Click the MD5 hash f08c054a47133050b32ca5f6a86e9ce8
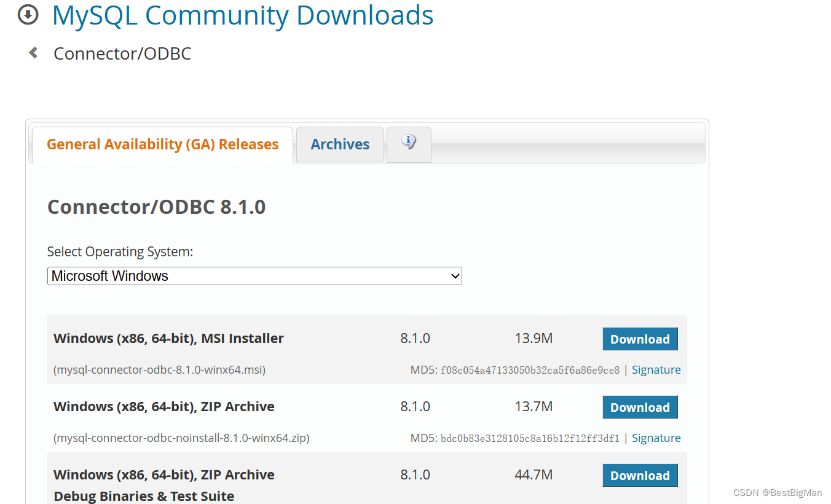 pos(530,371)
